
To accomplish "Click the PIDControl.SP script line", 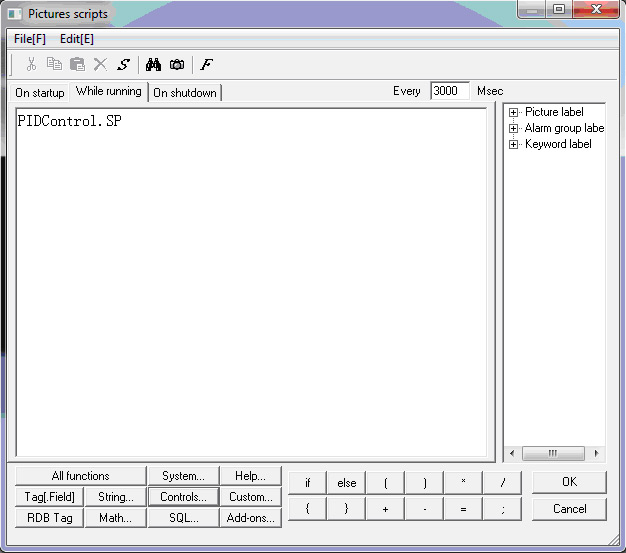I will [69, 121].
